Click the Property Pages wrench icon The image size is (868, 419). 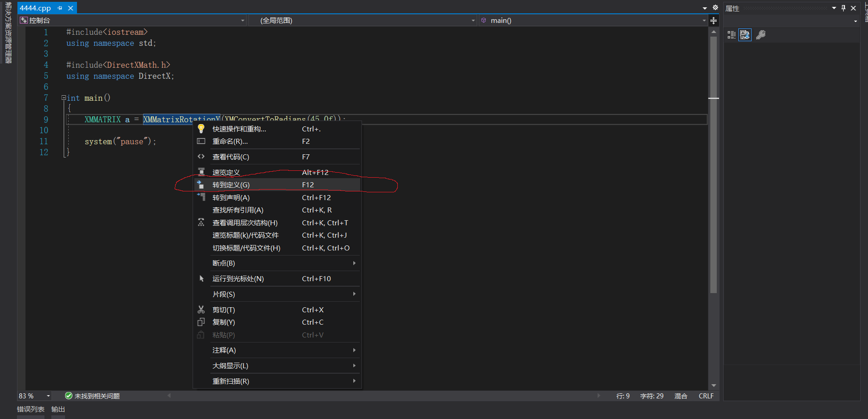click(761, 35)
